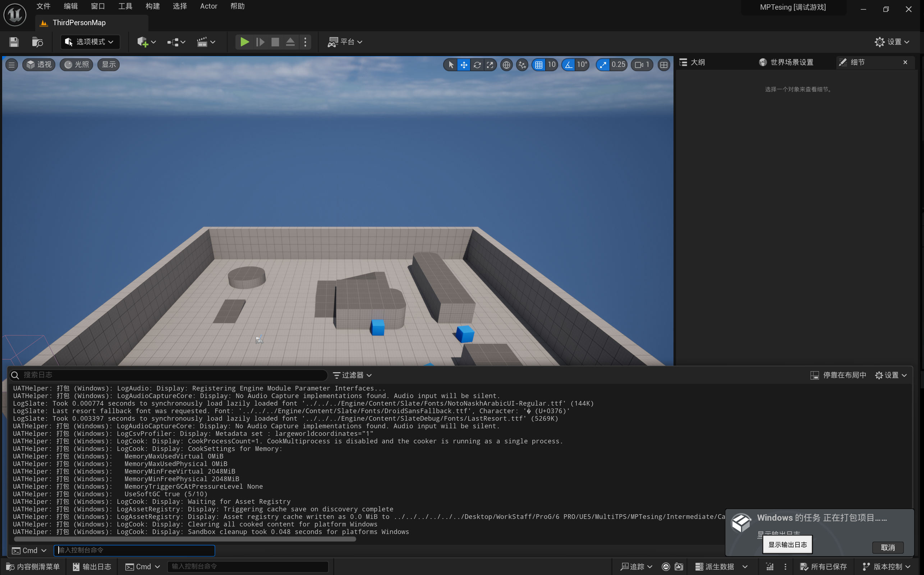Open scale snap 0.25 dropdown
The height and width of the screenshot is (575, 924).
tap(618, 65)
